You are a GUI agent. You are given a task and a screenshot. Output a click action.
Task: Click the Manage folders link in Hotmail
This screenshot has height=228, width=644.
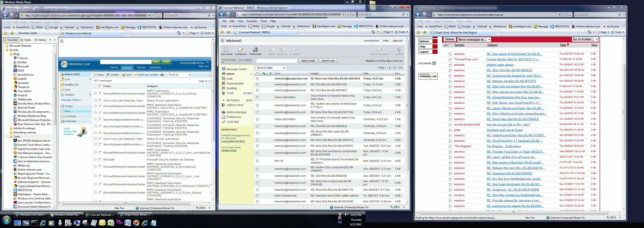pos(71,100)
